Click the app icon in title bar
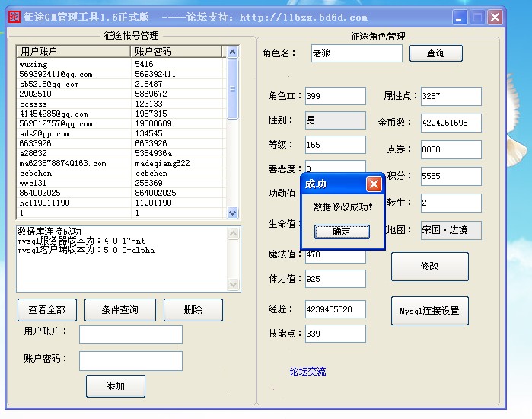The height and width of the screenshot is (419, 532). (14, 17)
